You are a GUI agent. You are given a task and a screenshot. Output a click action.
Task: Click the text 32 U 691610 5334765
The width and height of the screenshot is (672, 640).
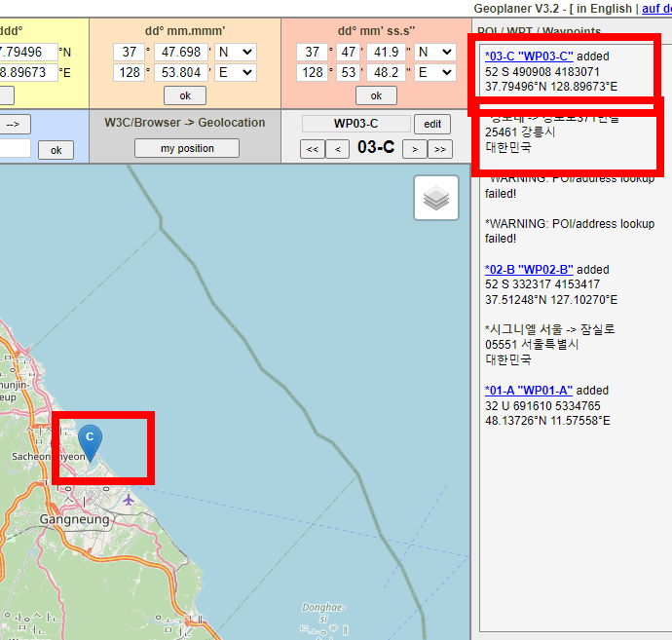point(542,405)
